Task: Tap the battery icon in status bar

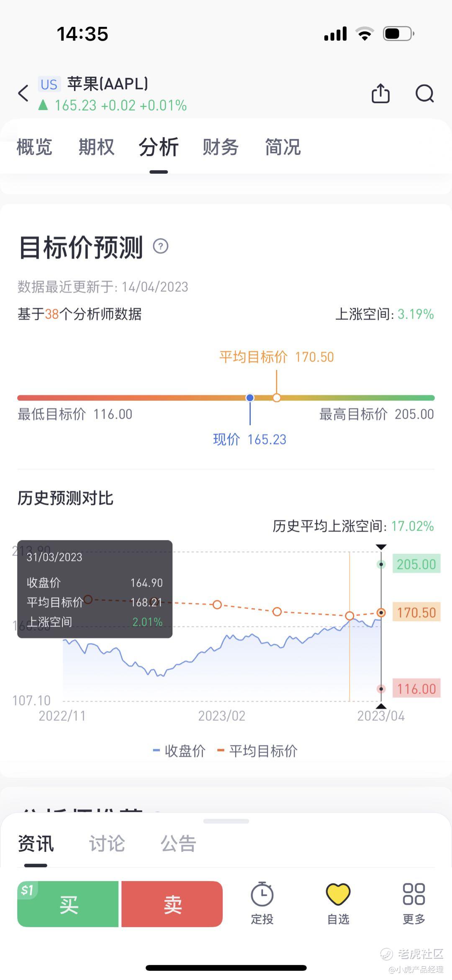Action: pyautogui.click(x=398, y=33)
